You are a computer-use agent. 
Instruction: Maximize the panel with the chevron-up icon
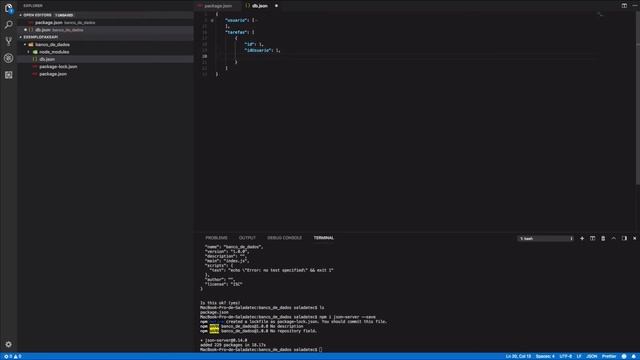(x=613, y=238)
